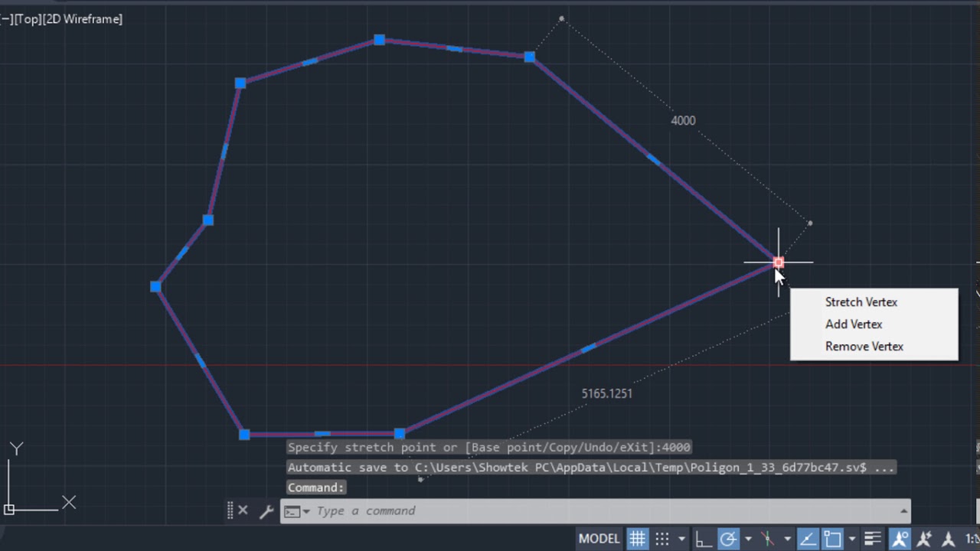Open command line customize wrench

coord(266,511)
